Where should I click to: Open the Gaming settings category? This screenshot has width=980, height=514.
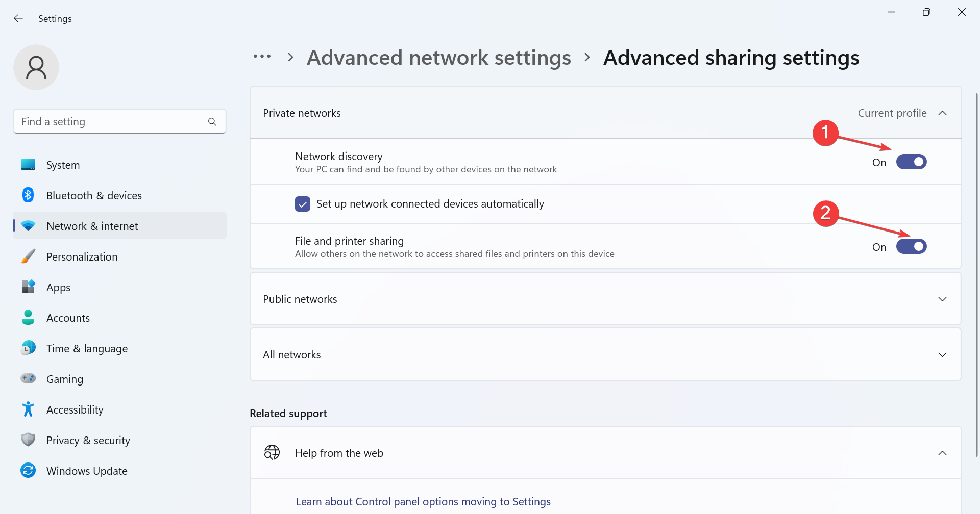tap(65, 379)
